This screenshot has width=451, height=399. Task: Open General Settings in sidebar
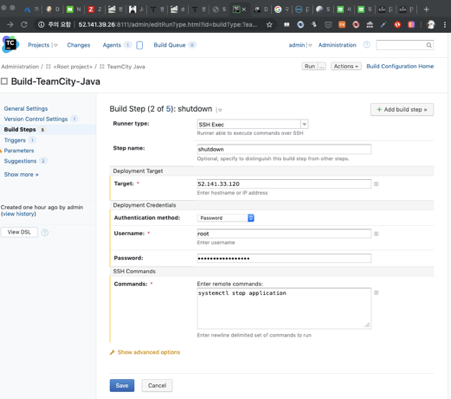click(26, 109)
